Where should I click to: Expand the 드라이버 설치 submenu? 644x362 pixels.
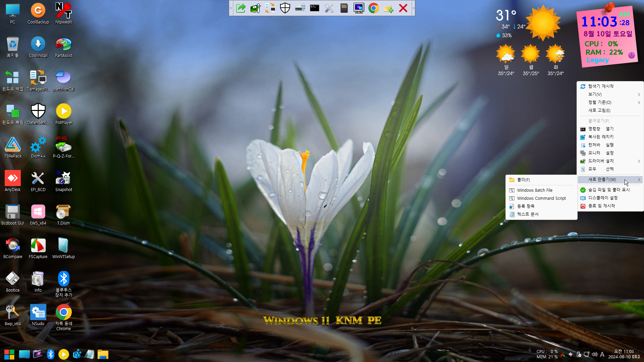click(610, 161)
